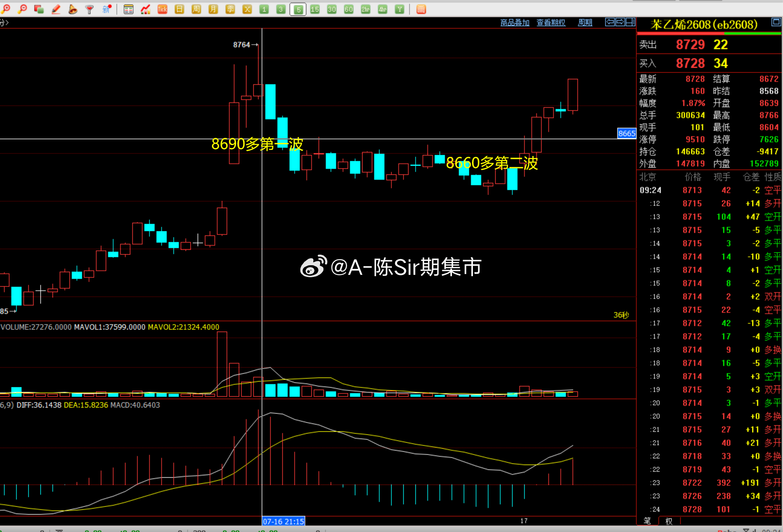The height and width of the screenshot is (532, 783).
Task: Switch to 1-minute chart period
Action: (x=264, y=9)
